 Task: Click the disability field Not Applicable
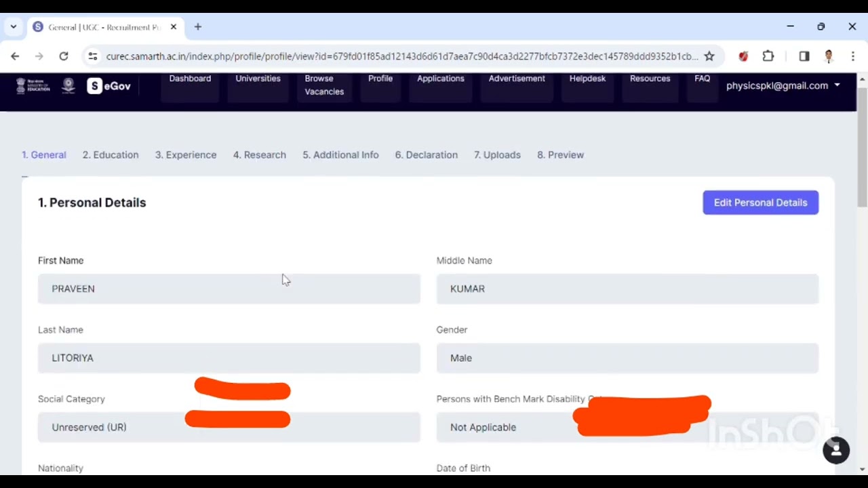pyautogui.click(x=627, y=427)
